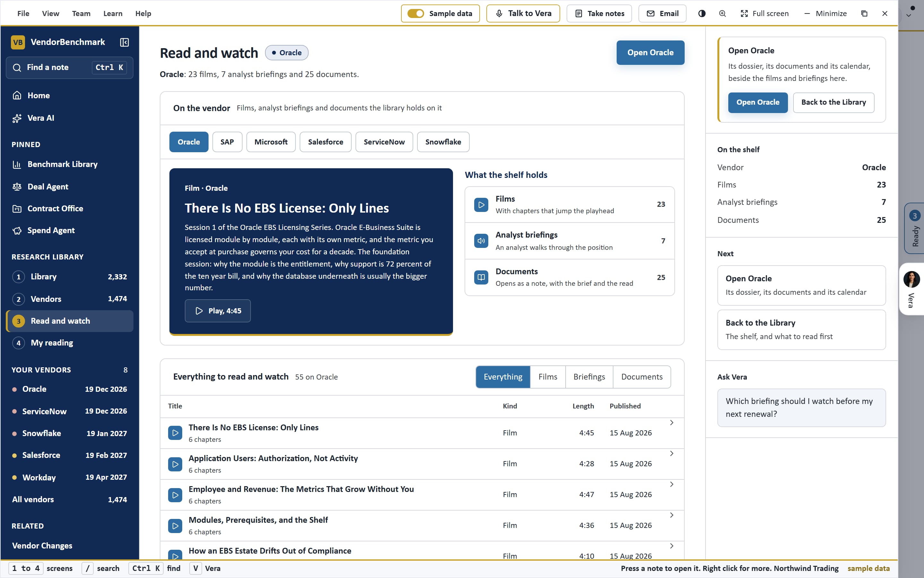Collapse the sidebar panel icon
Screen dimensions: 924x578
click(x=124, y=42)
